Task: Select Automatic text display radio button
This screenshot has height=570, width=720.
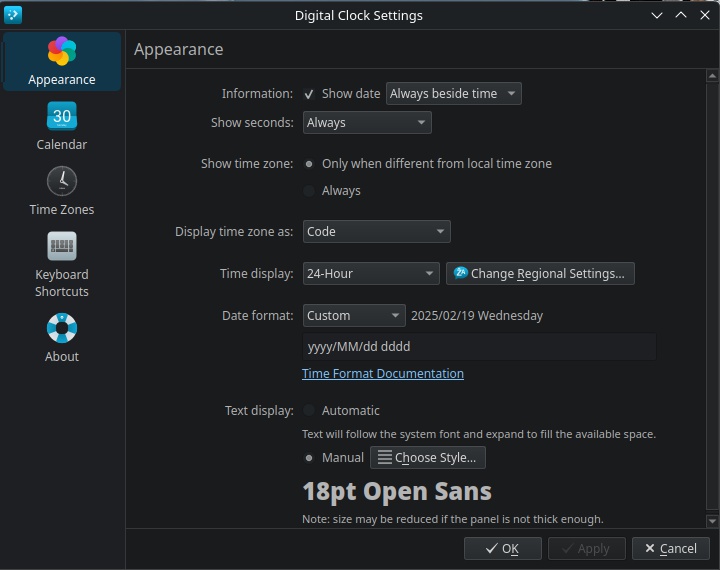Action: pos(309,410)
